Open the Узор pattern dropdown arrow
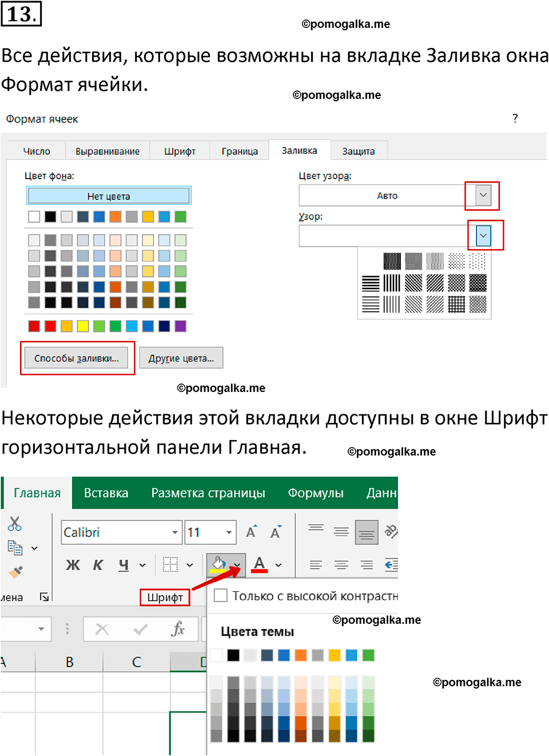The height and width of the screenshot is (756, 549). (x=483, y=236)
